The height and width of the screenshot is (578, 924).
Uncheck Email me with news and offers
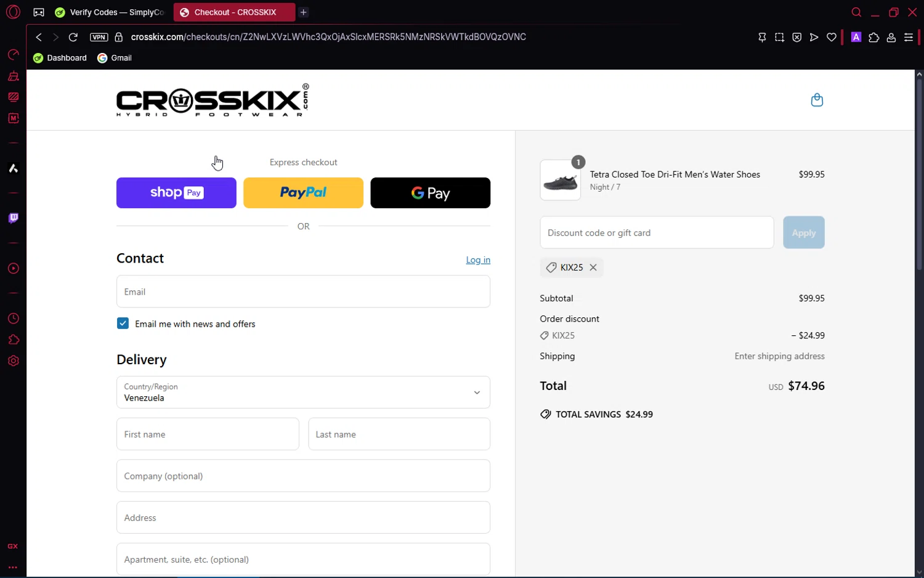tap(123, 324)
